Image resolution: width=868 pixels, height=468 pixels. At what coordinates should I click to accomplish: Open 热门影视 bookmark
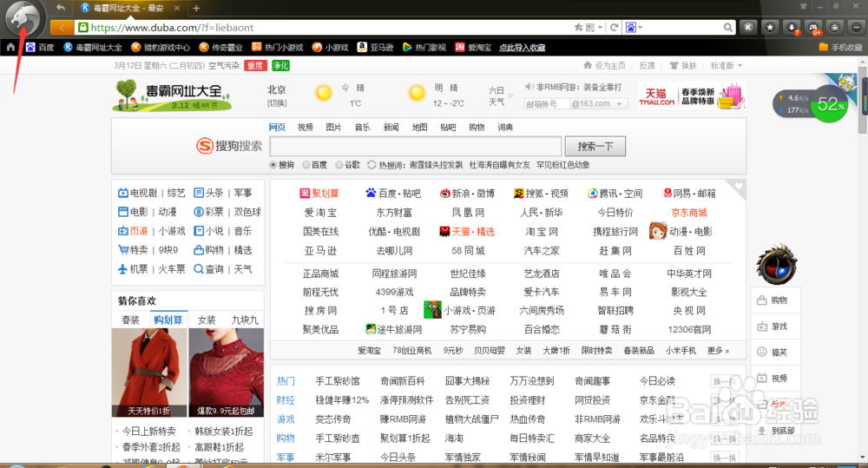pyautogui.click(x=424, y=47)
